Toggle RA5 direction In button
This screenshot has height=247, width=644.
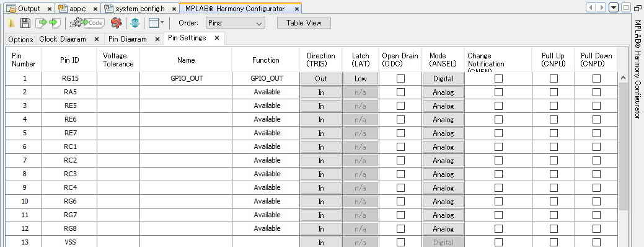(321, 92)
